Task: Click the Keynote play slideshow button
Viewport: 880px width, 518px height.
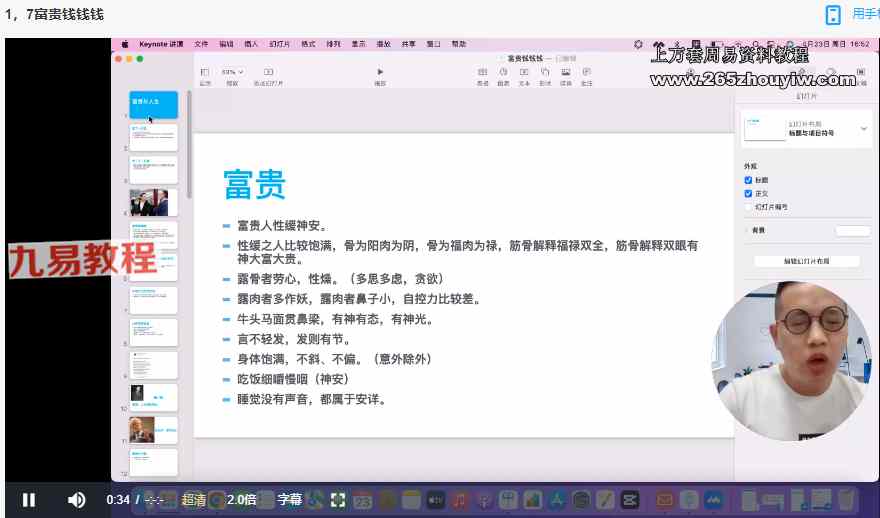Action: (x=380, y=72)
